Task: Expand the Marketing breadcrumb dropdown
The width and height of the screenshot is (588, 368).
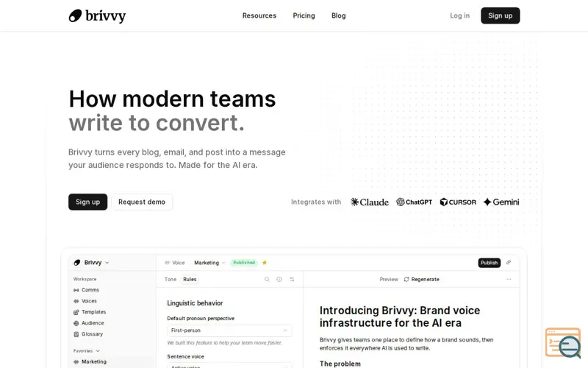Action: (209, 263)
